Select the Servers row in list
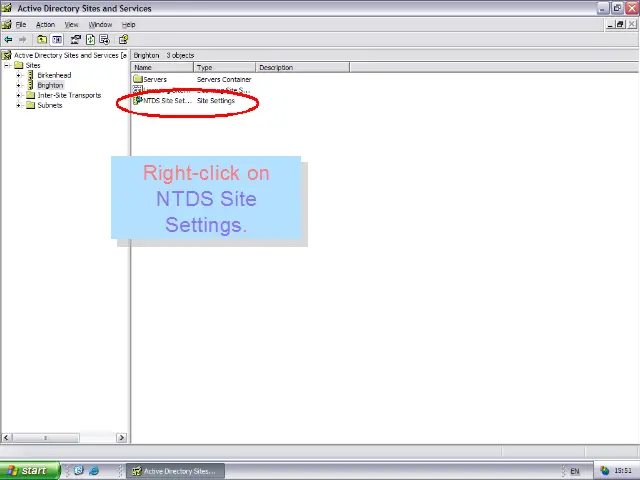Image resolution: width=640 pixels, height=480 pixels. (192, 79)
